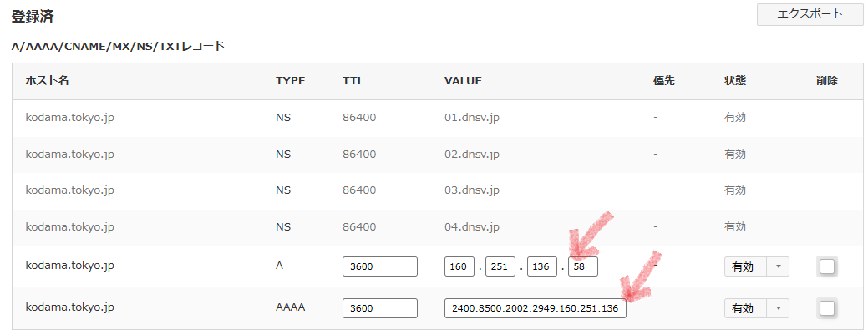
Task: Click 有効 status in the 02.dnsv.jp row
Action: [735, 154]
